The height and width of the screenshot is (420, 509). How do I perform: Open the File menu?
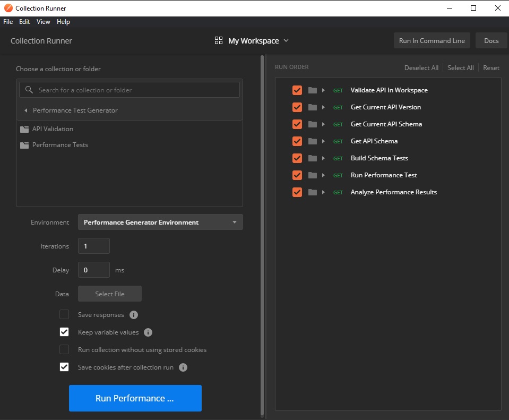coord(8,22)
